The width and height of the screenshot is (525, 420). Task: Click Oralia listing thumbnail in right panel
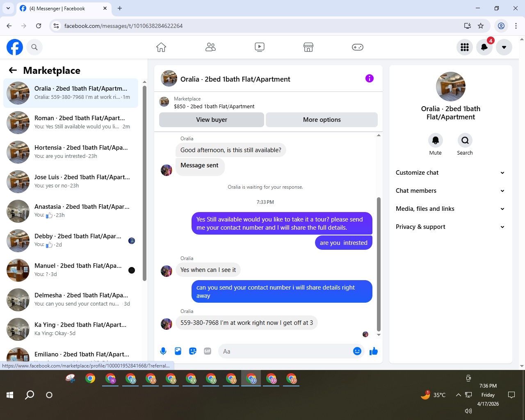point(450,87)
